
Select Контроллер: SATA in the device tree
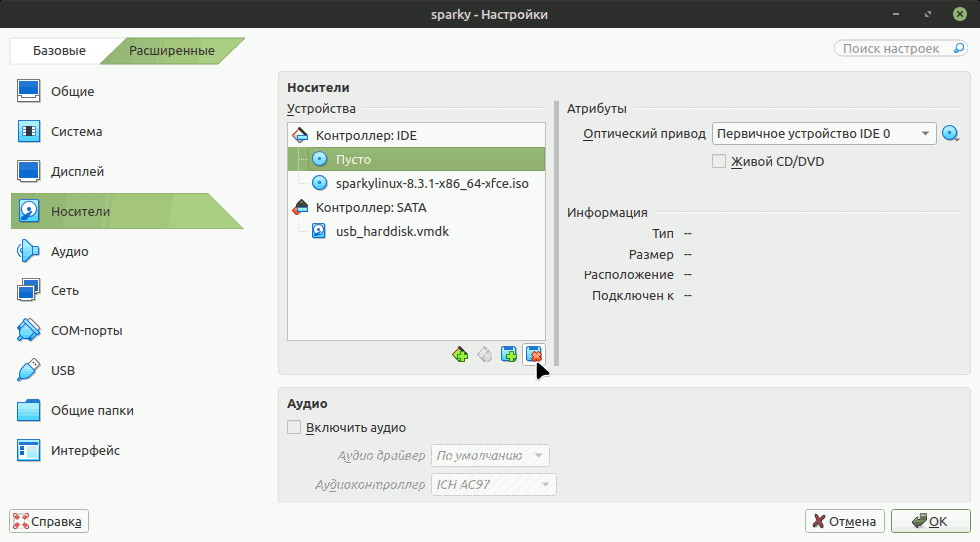(417, 207)
